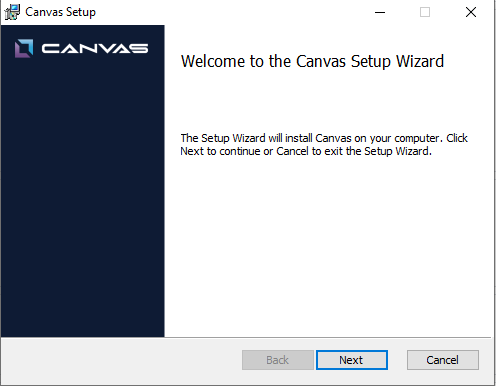Click the Welcome to the Canvas Setup Wizard heading
The height and width of the screenshot is (386, 496).
pyautogui.click(x=312, y=61)
